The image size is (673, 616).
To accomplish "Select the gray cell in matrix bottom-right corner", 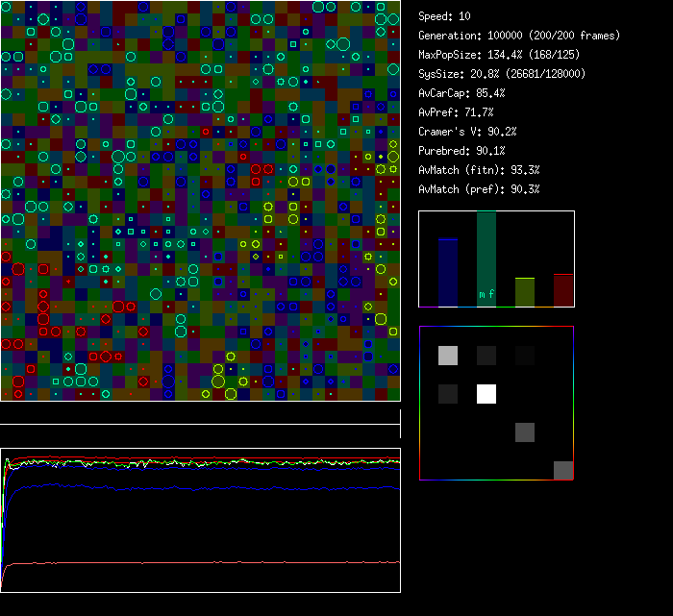I will [x=563, y=470].
